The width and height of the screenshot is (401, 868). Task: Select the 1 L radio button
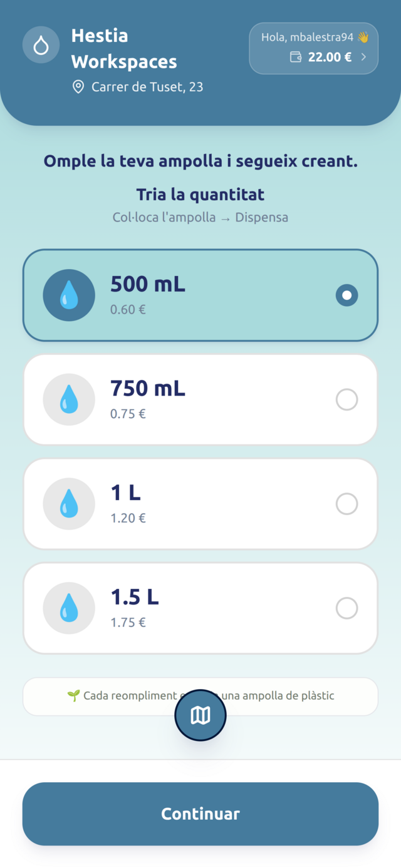coord(347,504)
